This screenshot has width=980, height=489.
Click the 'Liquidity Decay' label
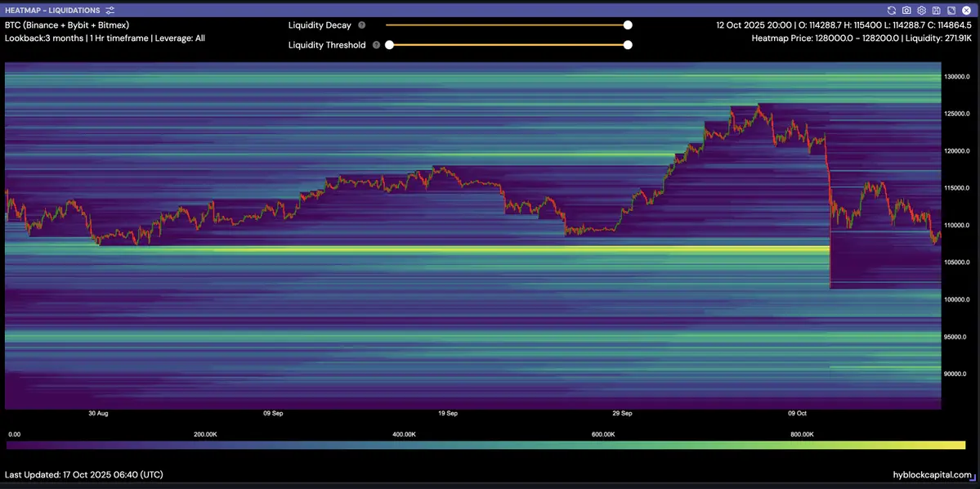[x=320, y=25]
